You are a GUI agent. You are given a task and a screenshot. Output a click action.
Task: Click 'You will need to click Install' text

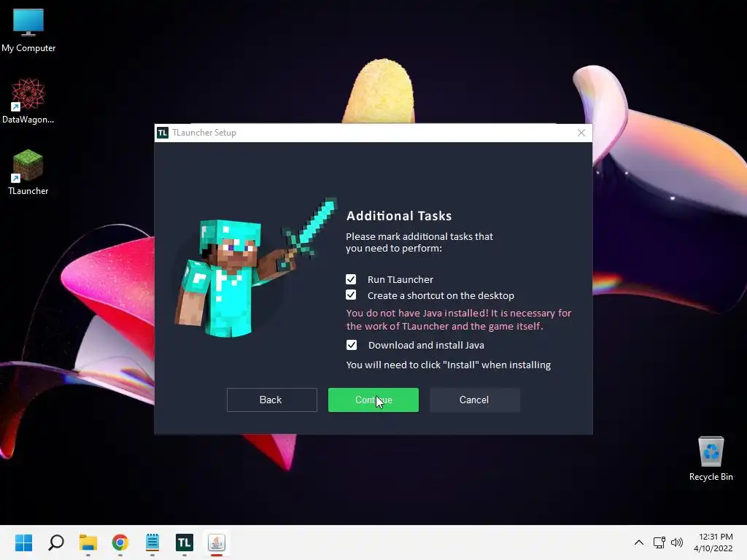pos(449,365)
